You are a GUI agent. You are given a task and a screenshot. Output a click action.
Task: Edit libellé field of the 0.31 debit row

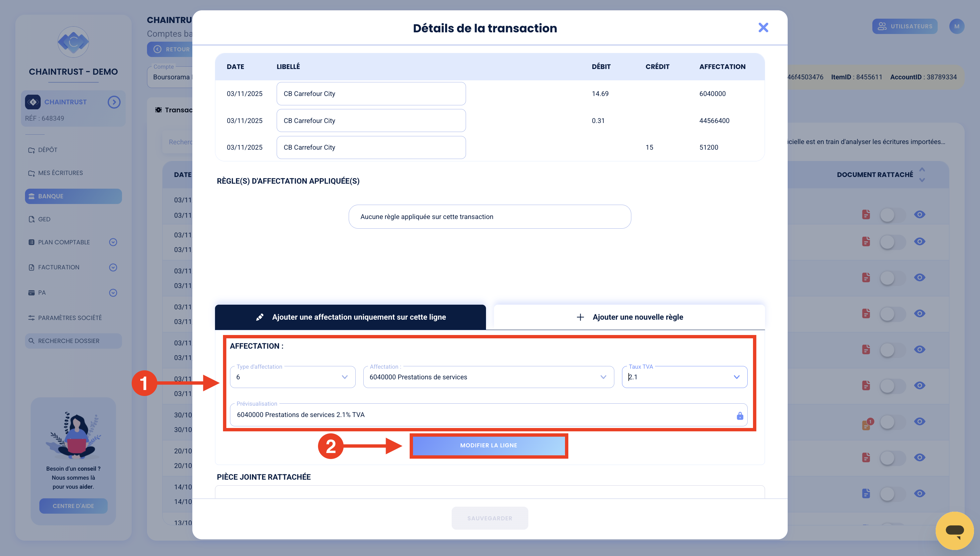coord(371,121)
